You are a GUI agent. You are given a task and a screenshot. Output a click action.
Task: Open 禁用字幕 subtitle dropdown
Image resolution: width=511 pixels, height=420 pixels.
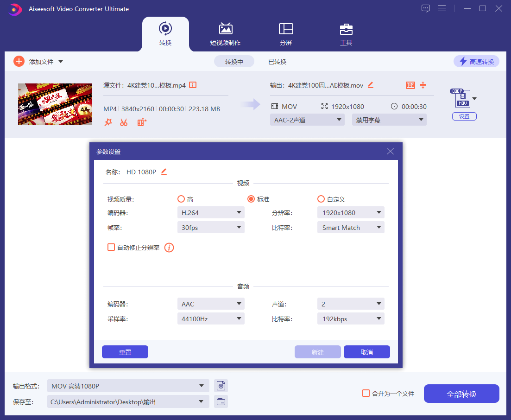tap(389, 120)
